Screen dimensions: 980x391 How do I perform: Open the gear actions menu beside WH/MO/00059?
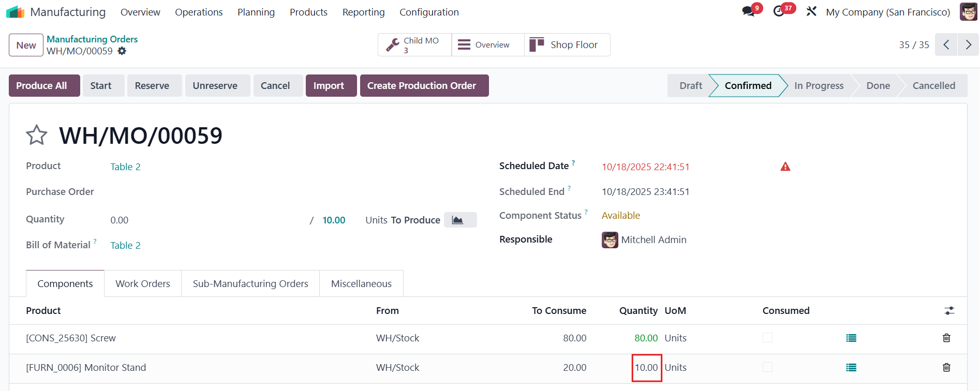click(122, 51)
